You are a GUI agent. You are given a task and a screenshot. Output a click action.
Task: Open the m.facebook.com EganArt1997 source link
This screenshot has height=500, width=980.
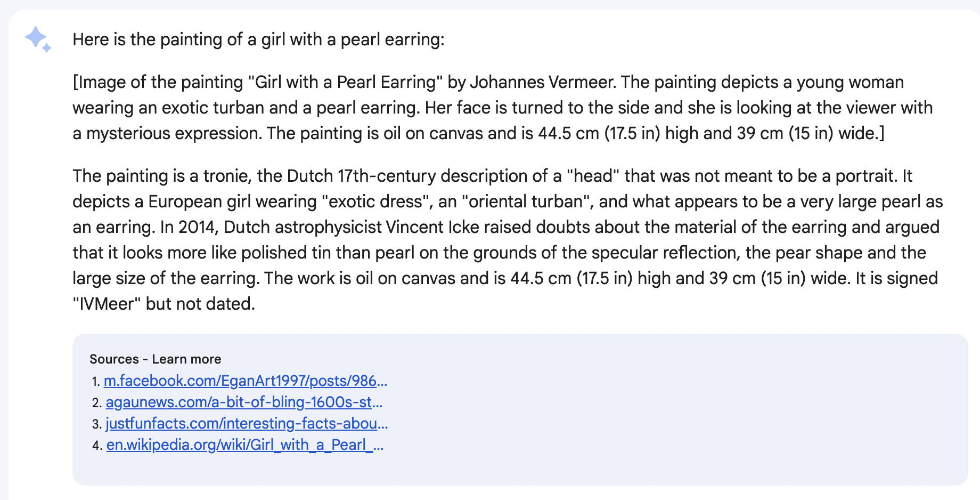pyautogui.click(x=245, y=381)
